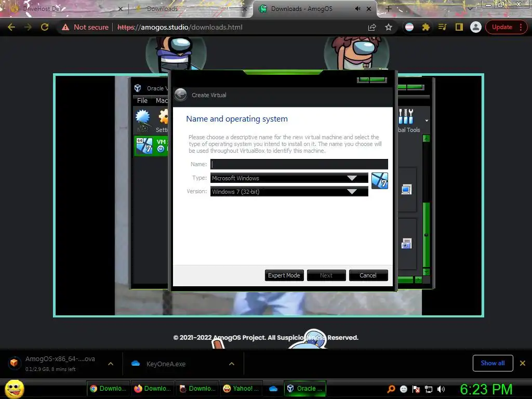The width and height of the screenshot is (532, 399).
Task: Click the green vertical scrollbar in VirtualBox
Action: (427, 235)
